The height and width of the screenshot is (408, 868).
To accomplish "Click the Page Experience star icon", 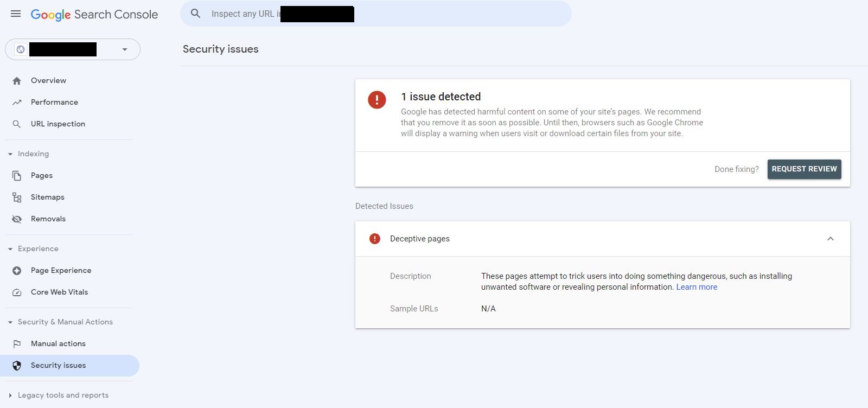I will click(17, 271).
